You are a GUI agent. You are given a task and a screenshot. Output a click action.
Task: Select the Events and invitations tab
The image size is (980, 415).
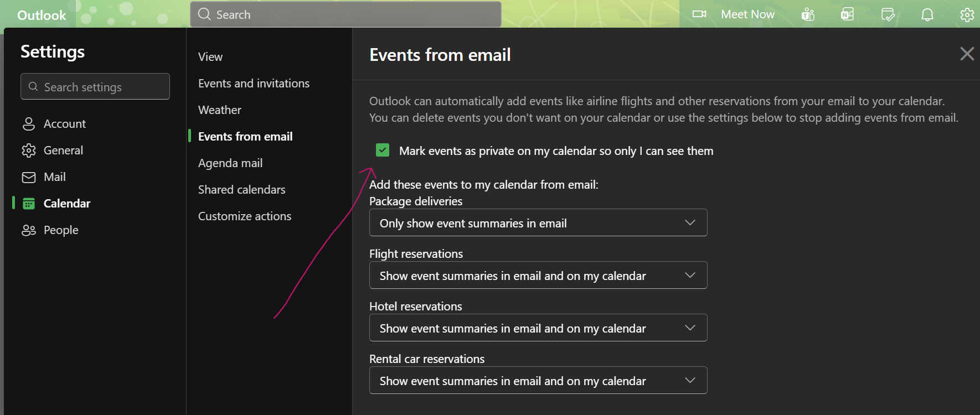tap(254, 84)
